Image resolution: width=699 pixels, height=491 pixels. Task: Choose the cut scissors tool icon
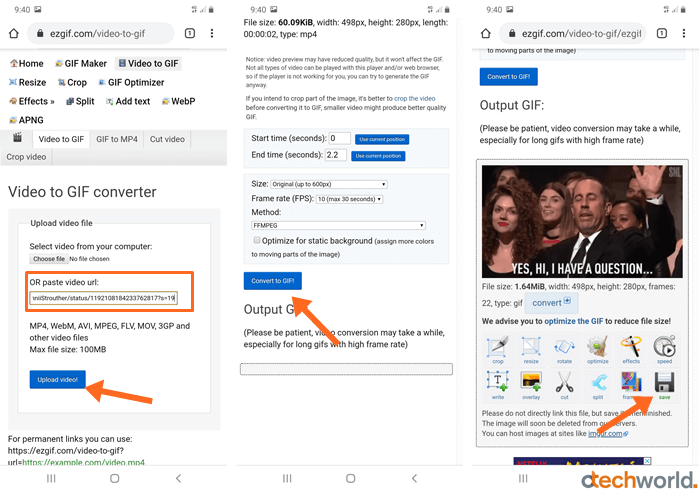point(564,385)
